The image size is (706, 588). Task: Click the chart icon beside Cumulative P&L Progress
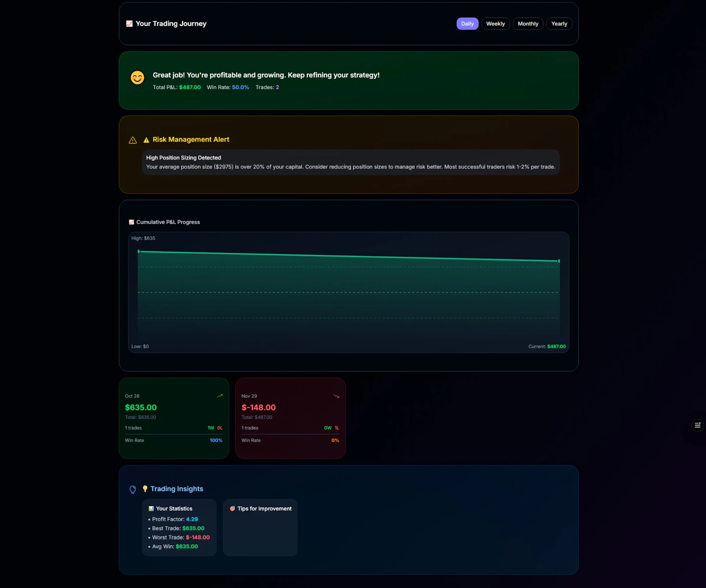point(131,222)
